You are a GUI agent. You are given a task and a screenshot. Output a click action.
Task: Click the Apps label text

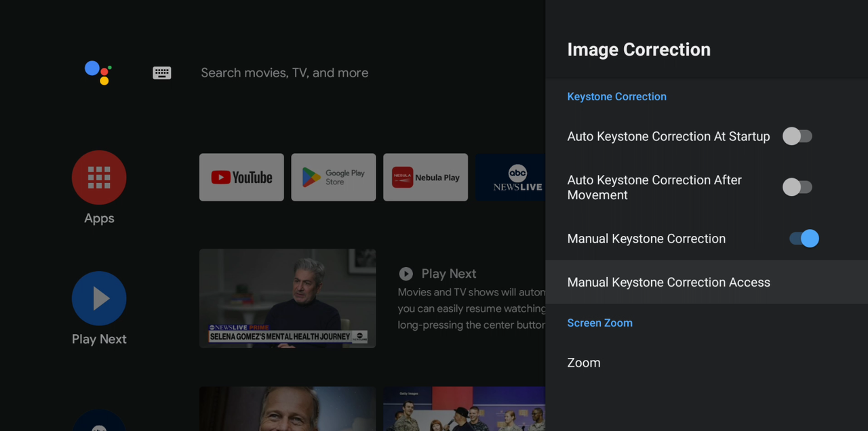tap(99, 219)
